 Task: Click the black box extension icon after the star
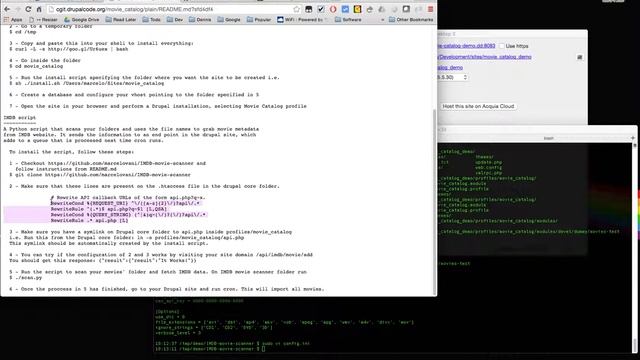click(309, 9)
